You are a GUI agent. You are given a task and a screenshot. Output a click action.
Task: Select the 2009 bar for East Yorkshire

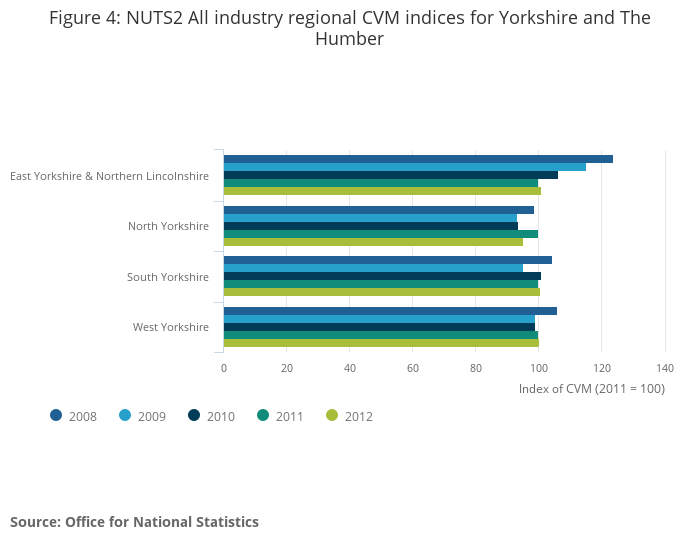[x=404, y=167]
